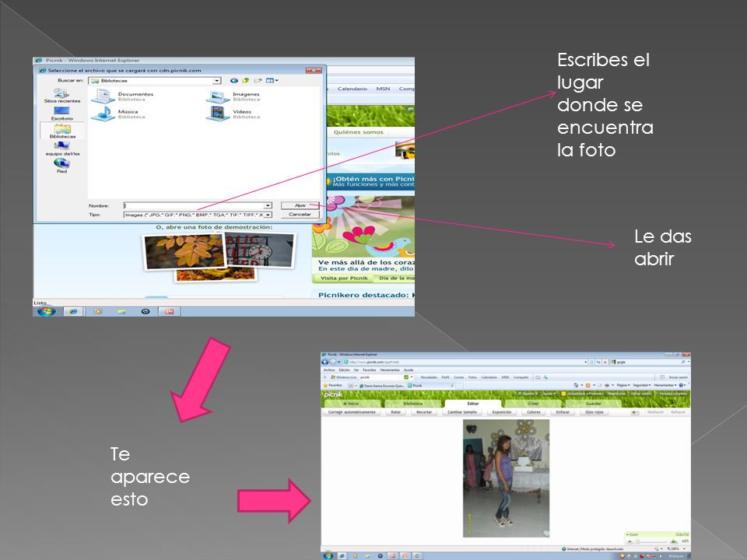Select Bibliotecas in dialog sidebar
The width and height of the screenshot is (747, 560).
(62, 131)
